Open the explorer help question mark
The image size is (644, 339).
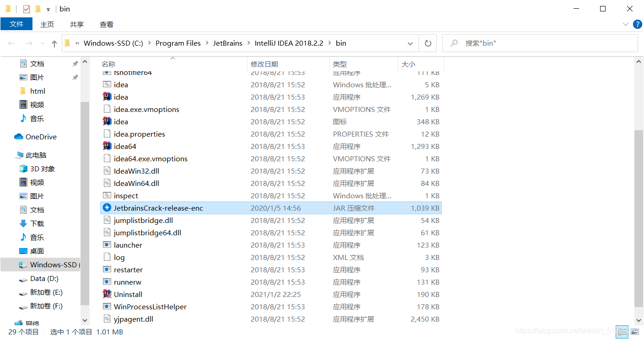637,24
